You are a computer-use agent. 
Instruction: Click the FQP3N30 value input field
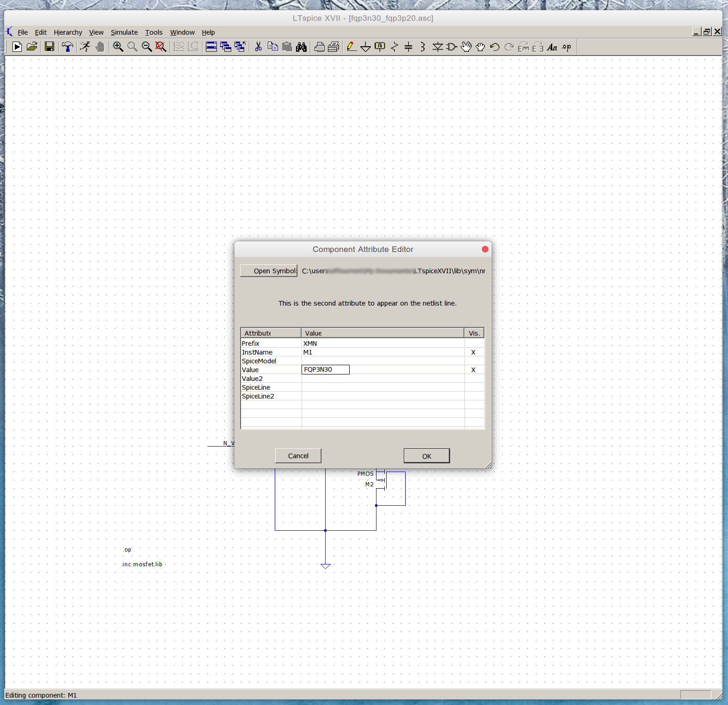(x=326, y=369)
